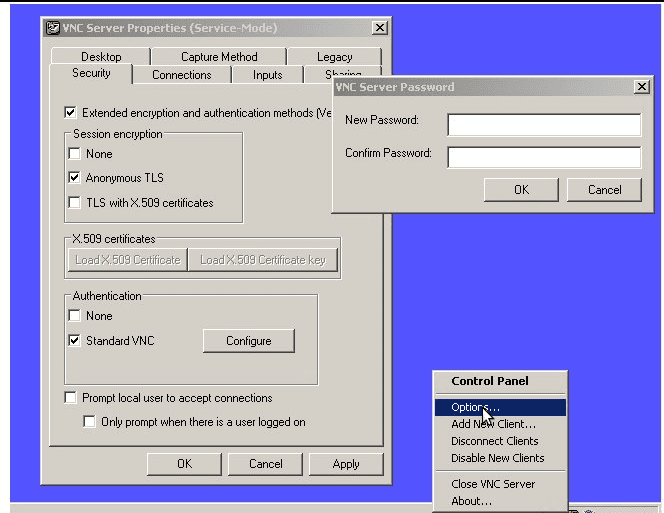Click OK in VNC Server Password dialog
Image resolution: width=664 pixels, height=513 pixels.
point(521,189)
